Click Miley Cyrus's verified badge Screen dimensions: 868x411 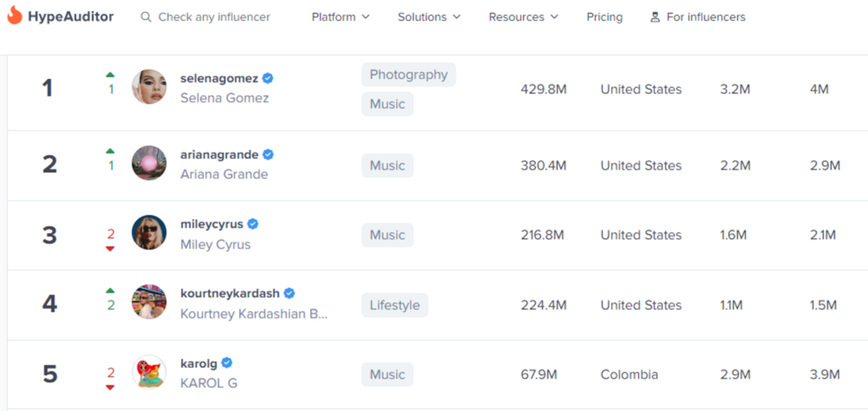click(253, 224)
